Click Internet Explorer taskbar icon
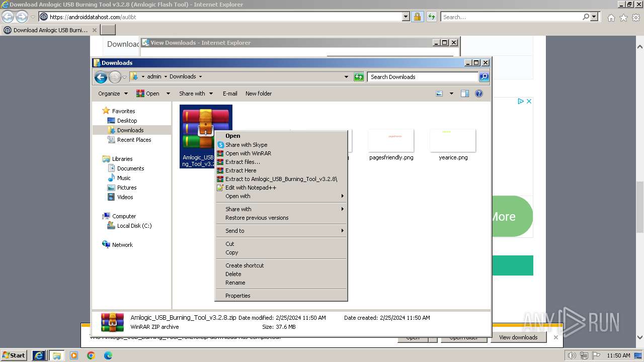 [39, 355]
